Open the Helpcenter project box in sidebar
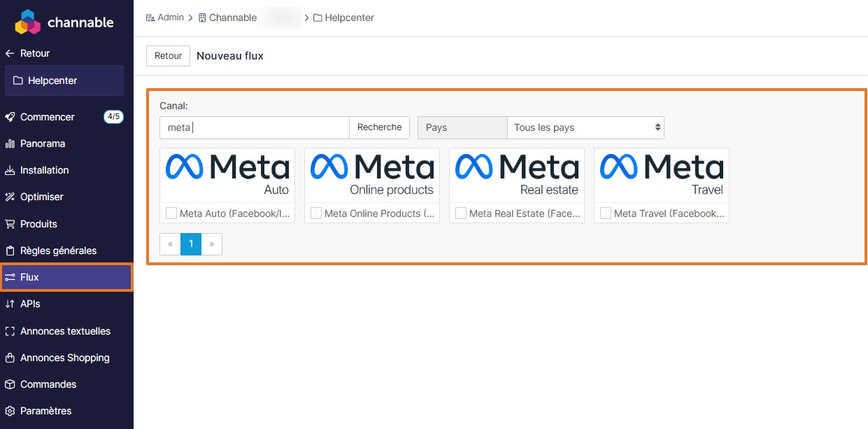The width and height of the screenshot is (868, 429). (x=64, y=80)
